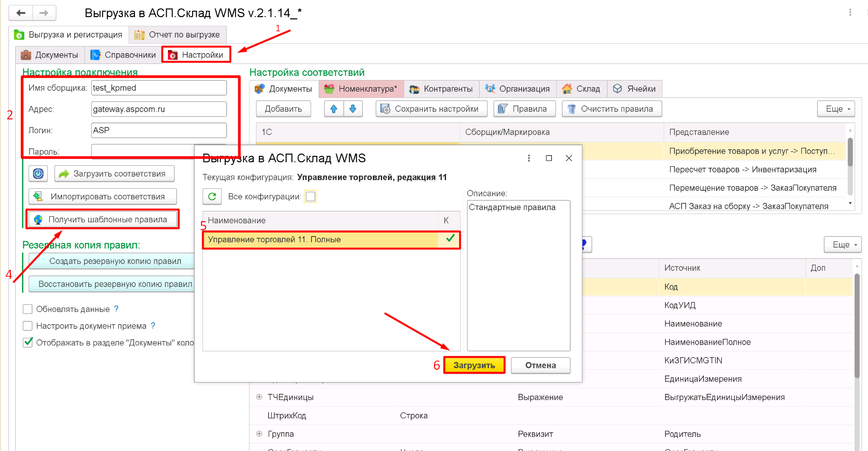Viewport: 868px width, 451px height.
Task: Click the green checkmark in column 'К'
Action: click(x=450, y=238)
